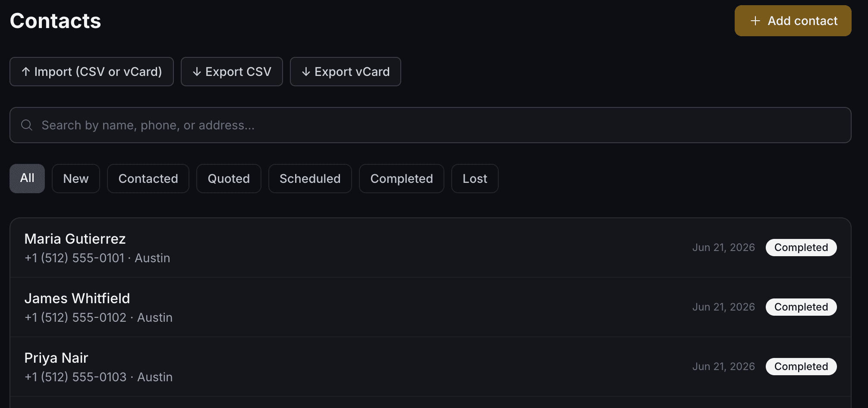Viewport: 868px width, 408px height.
Task: Select the Scheduled filter chip
Action: coord(310,179)
